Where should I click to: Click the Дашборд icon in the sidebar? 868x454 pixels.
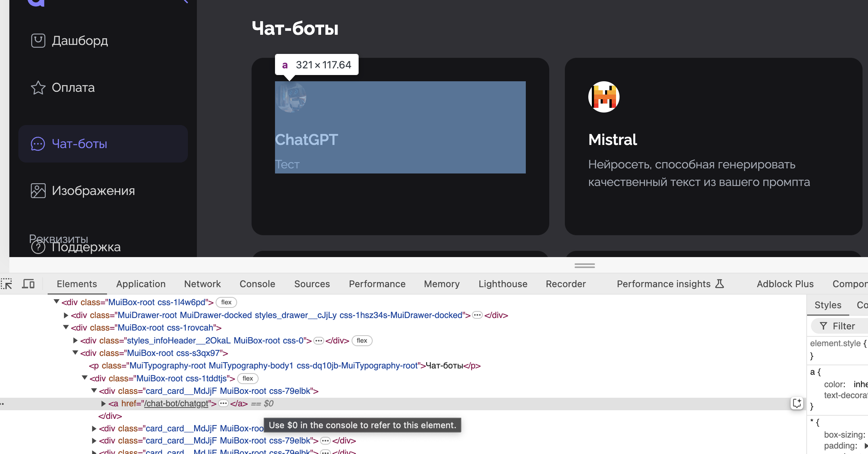click(x=38, y=41)
